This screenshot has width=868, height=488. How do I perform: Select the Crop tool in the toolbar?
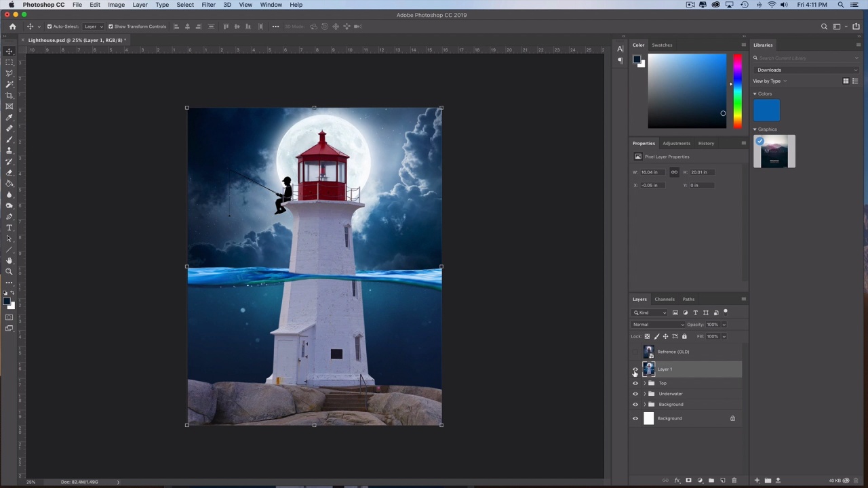(9, 96)
